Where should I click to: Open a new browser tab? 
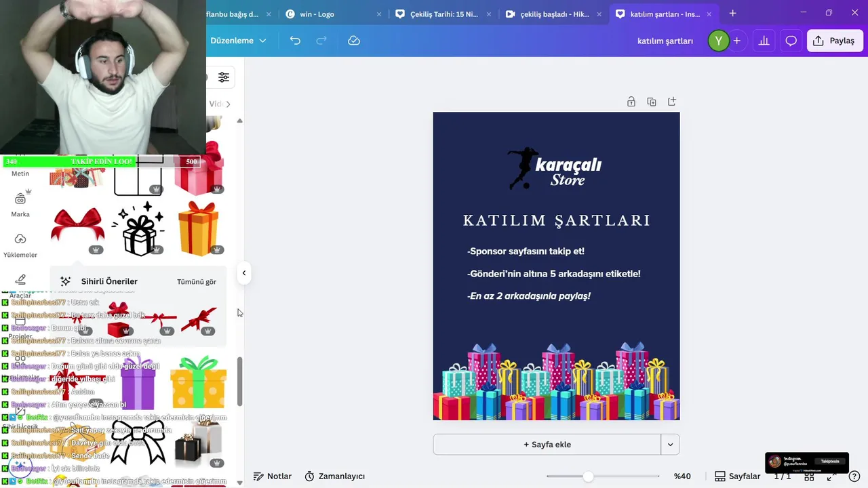click(732, 14)
